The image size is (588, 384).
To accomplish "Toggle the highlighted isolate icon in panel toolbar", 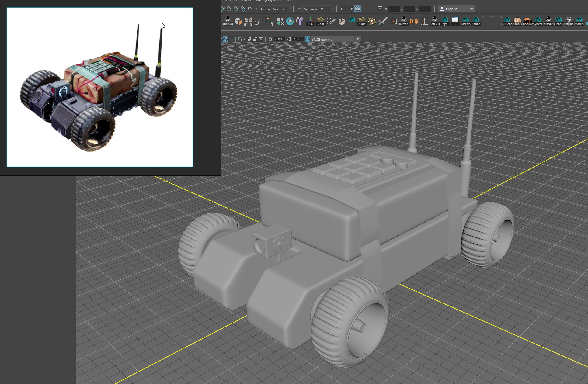I will point(225,39).
